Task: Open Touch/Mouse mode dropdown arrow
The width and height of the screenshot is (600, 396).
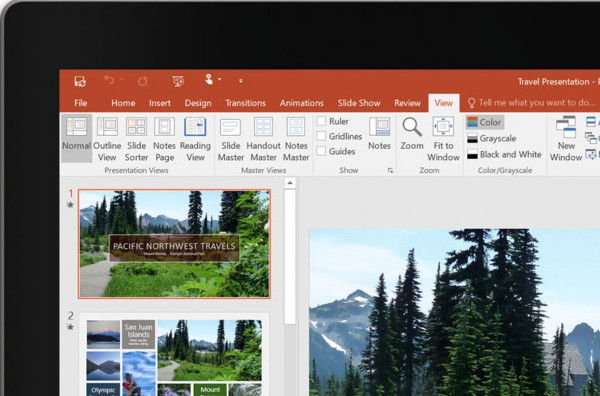Action: 220,79
